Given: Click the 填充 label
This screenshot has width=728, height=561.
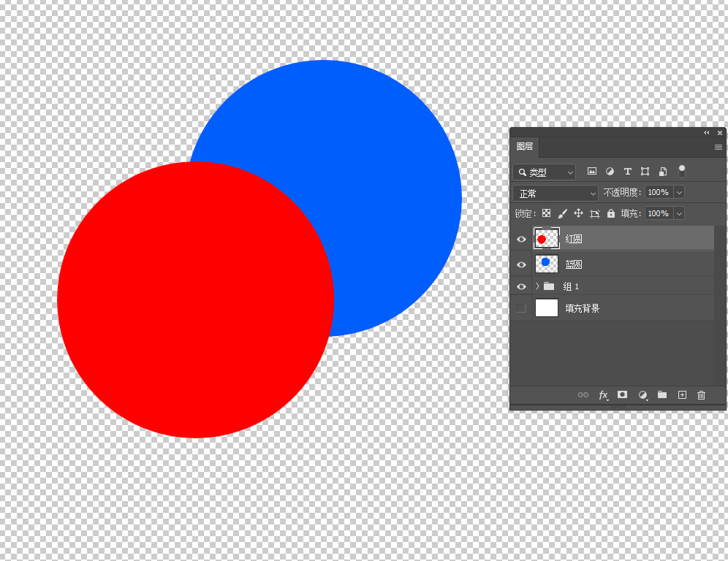Looking at the screenshot, I should tap(631, 213).
